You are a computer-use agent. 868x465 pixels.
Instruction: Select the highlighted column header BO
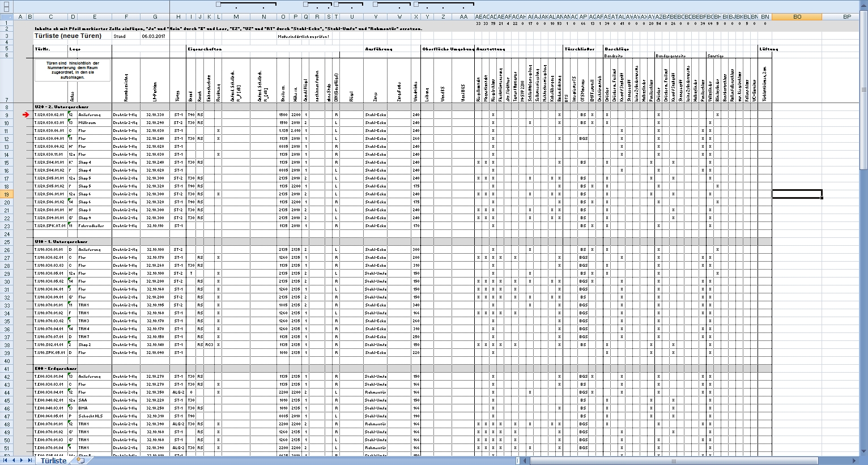[796, 17]
